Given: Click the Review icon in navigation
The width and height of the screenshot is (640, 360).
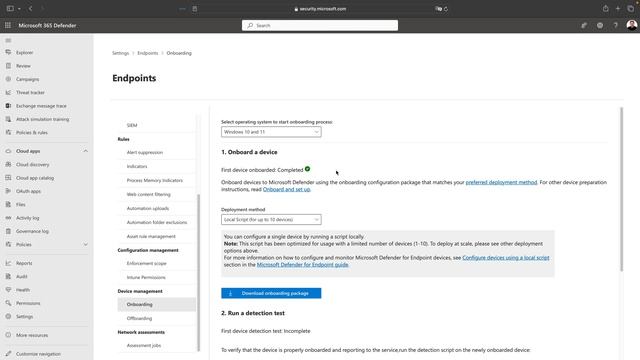Looking at the screenshot, I should point(8,66).
